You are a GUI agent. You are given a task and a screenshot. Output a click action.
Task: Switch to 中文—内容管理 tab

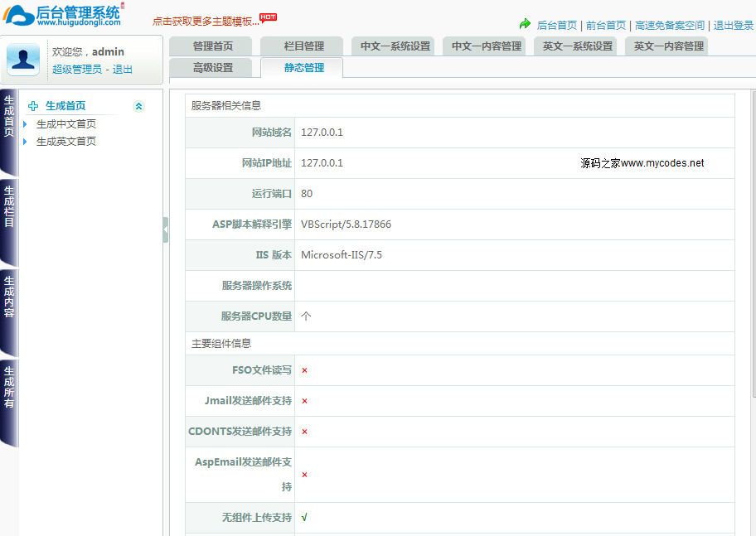point(484,46)
